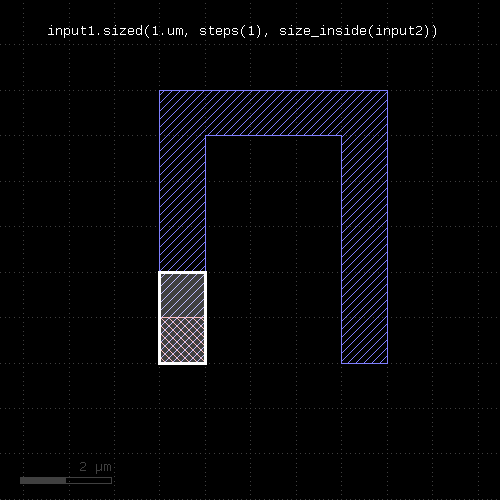500x500 pixels.
Task: Click the hollow portion of the scale bar
Action: (89, 480)
